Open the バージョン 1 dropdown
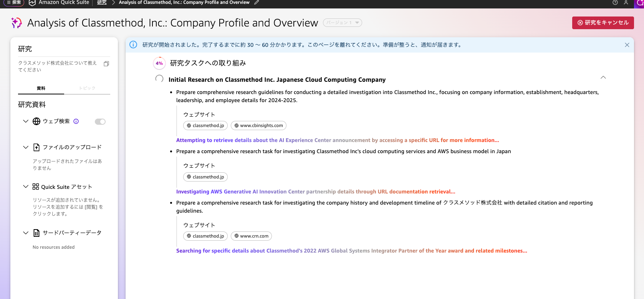This screenshot has height=299, width=644. [343, 23]
